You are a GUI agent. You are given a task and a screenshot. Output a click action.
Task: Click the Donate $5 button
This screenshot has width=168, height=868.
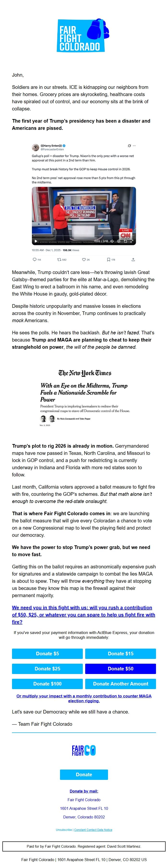(x=47, y=653)
